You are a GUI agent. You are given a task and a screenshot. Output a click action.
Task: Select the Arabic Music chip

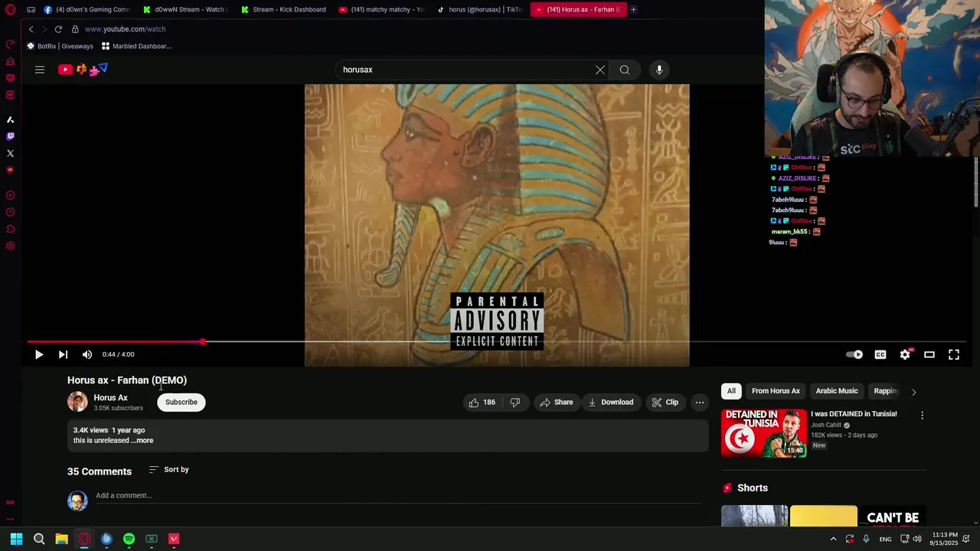point(837,391)
